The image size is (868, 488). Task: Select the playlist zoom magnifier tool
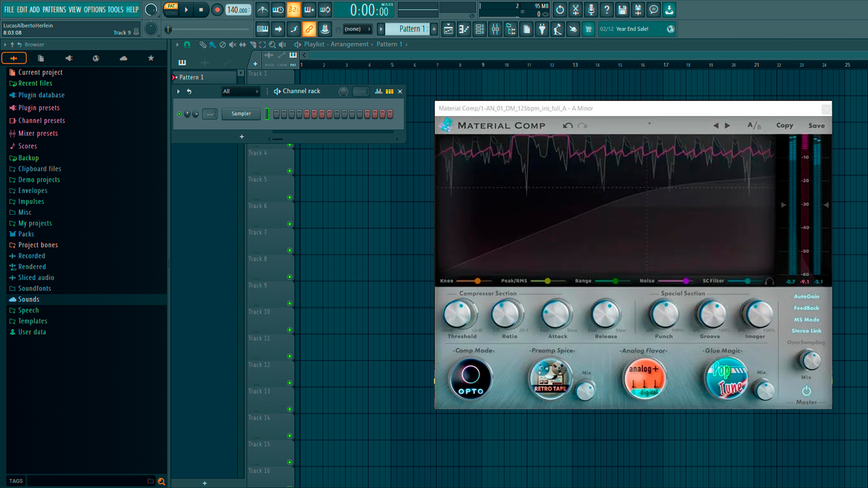(272, 44)
